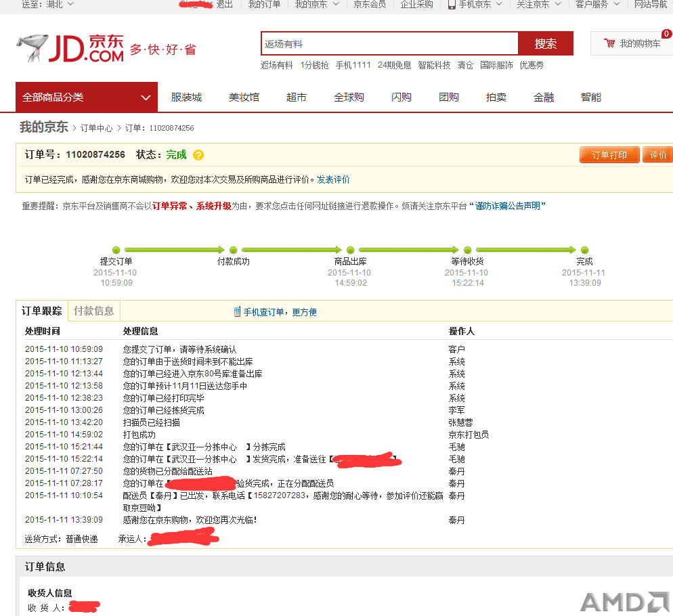Click the 完成 progress step marker
Viewport: 673px width, 616px height.
pyautogui.click(x=584, y=250)
